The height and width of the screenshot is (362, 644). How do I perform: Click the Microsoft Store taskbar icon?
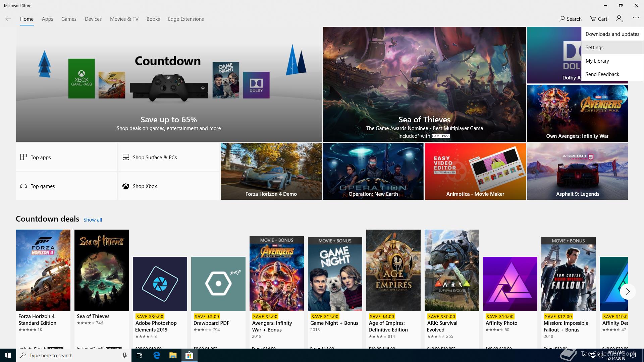point(189,355)
